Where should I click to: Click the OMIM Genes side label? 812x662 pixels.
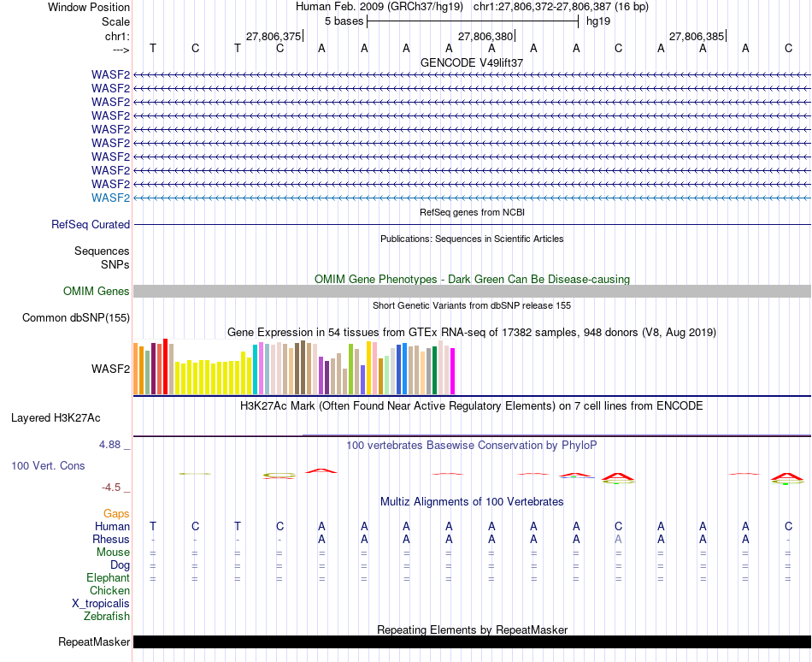[x=97, y=291]
